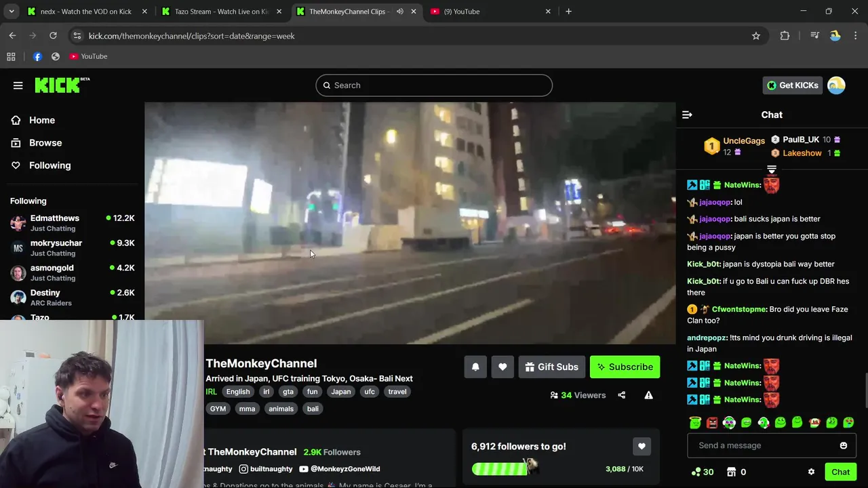The height and width of the screenshot is (488, 868).
Task: Click the andrepopz chat username
Action: click(707, 338)
